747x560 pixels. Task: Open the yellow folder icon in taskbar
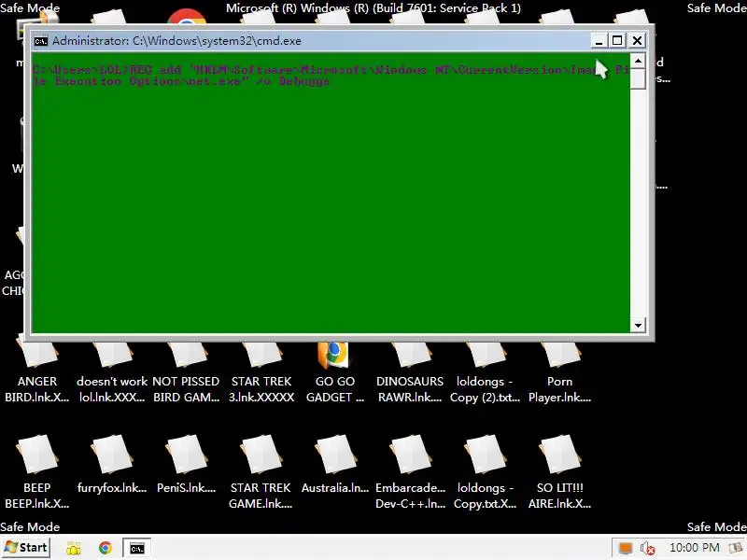(x=74, y=549)
